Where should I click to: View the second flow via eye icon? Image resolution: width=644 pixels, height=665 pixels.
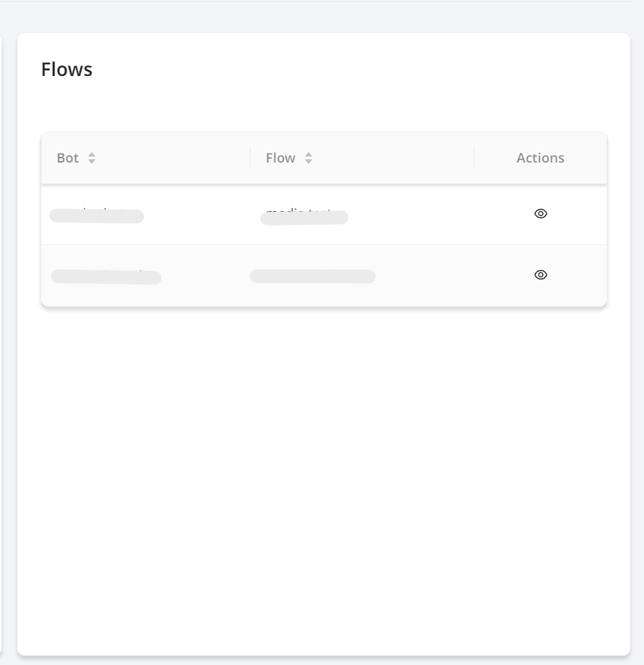541,275
